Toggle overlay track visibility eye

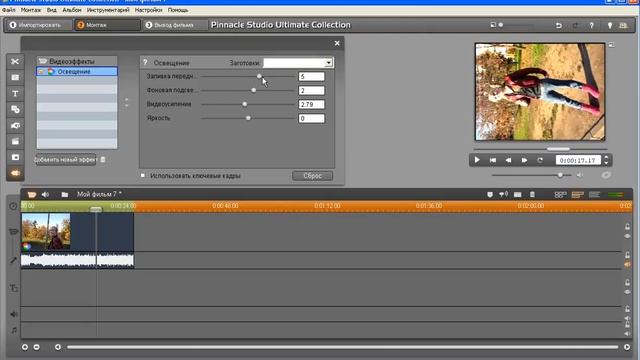(x=627, y=292)
